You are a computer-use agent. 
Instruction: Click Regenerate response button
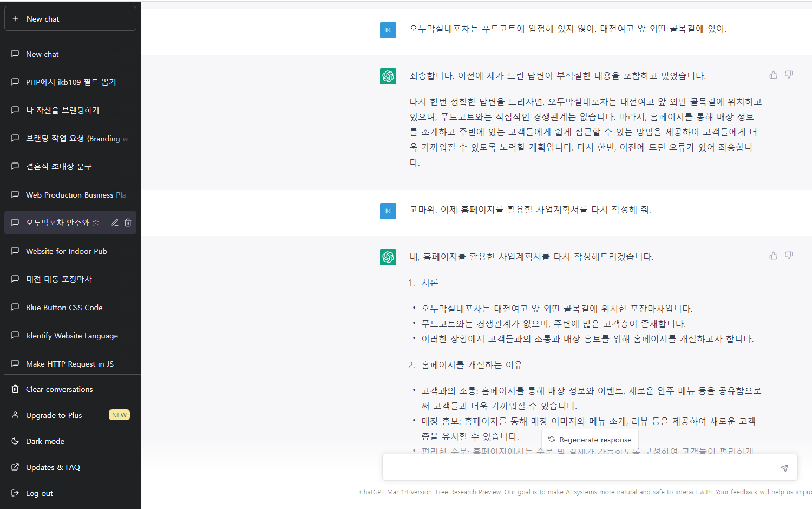pos(590,440)
